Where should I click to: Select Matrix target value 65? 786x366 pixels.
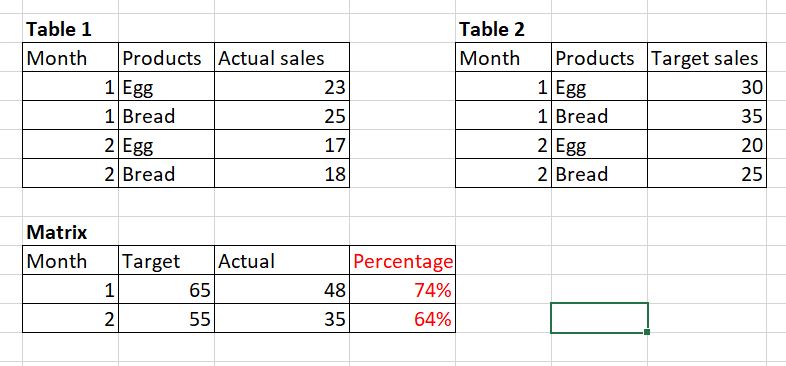tap(166, 289)
